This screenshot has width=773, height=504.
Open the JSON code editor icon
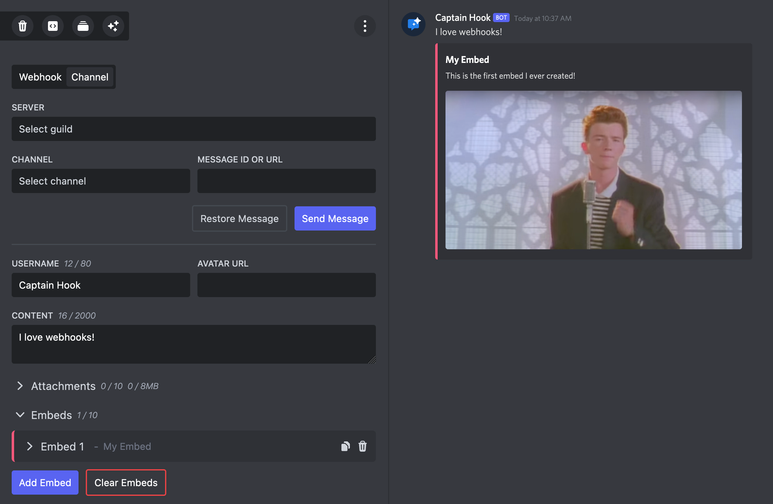click(x=53, y=26)
